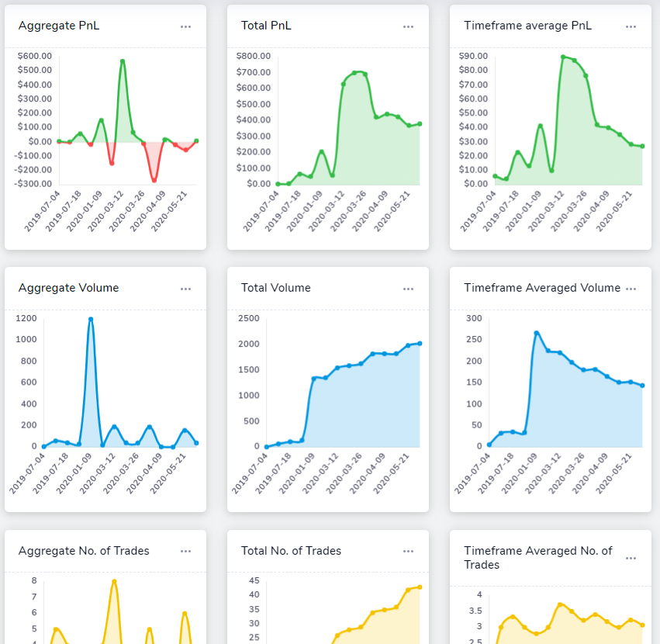
Task: Select the first data point in Total PnL chart
Action: tap(278, 184)
